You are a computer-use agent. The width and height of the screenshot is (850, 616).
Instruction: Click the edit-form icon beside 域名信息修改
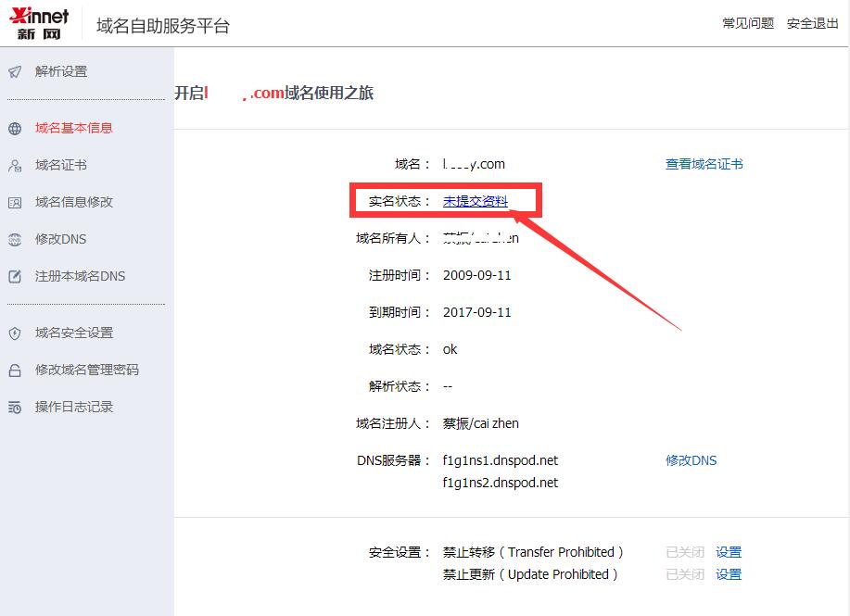pos(15,203)
